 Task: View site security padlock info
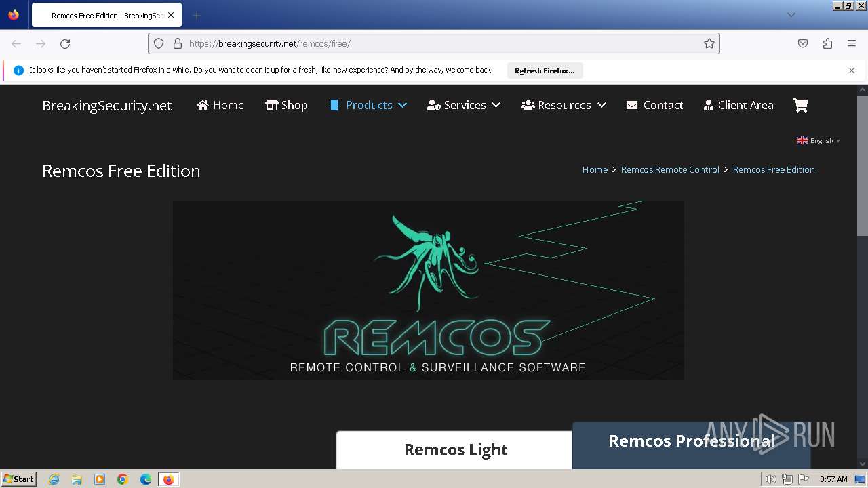178,43
